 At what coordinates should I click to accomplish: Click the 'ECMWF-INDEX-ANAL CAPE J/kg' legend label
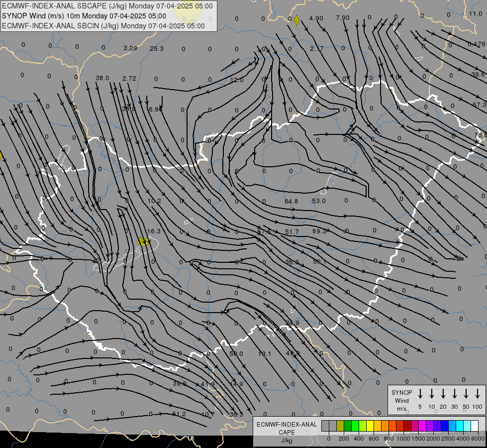pos(287,432)
